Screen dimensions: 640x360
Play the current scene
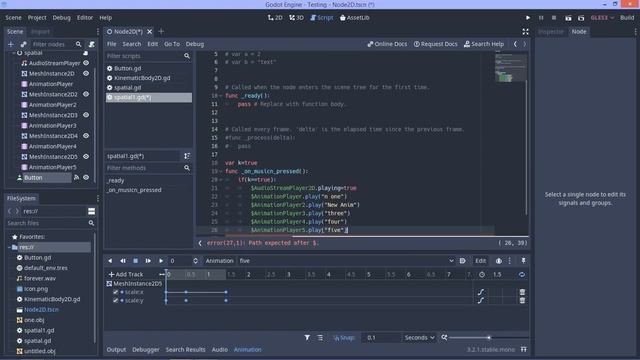[568, 18]
